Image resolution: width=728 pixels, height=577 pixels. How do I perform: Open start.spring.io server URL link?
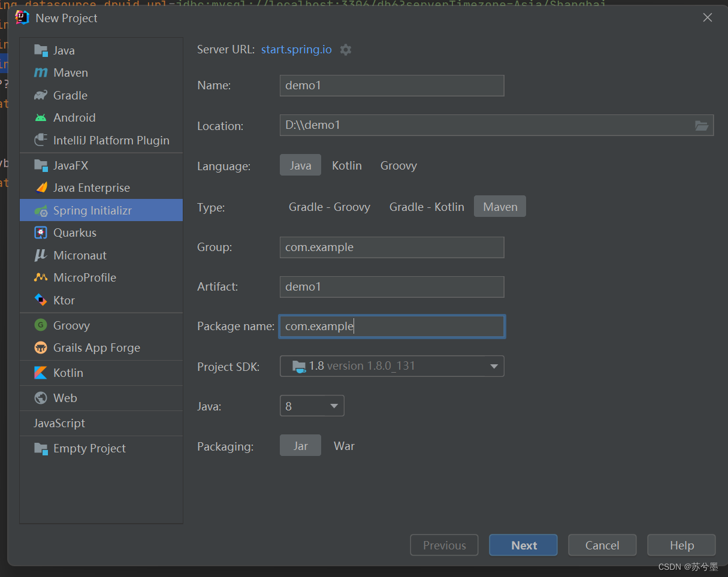297,50
